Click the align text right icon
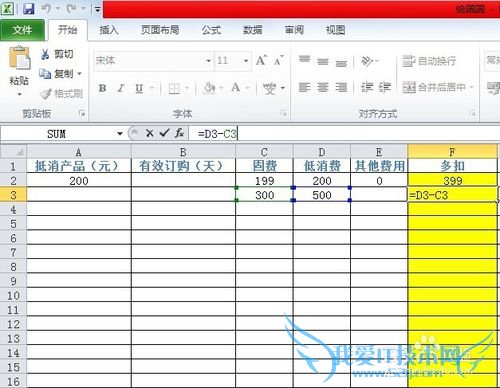 tap(341, 88)
